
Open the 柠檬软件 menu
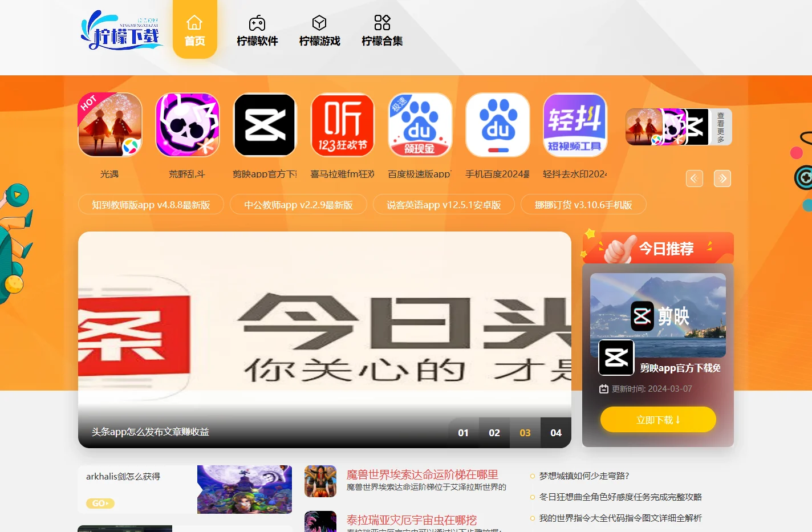pyautogui.click(x=257, y=31)
